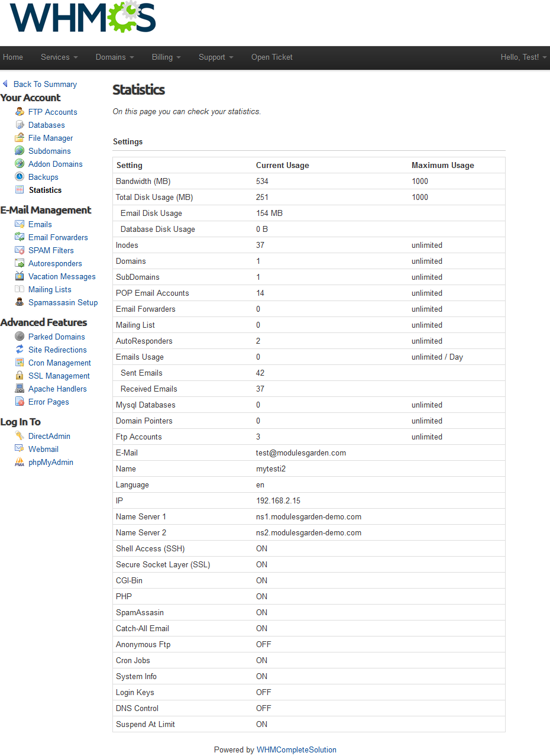Go to Home in navigation bar

coord(13,57)
